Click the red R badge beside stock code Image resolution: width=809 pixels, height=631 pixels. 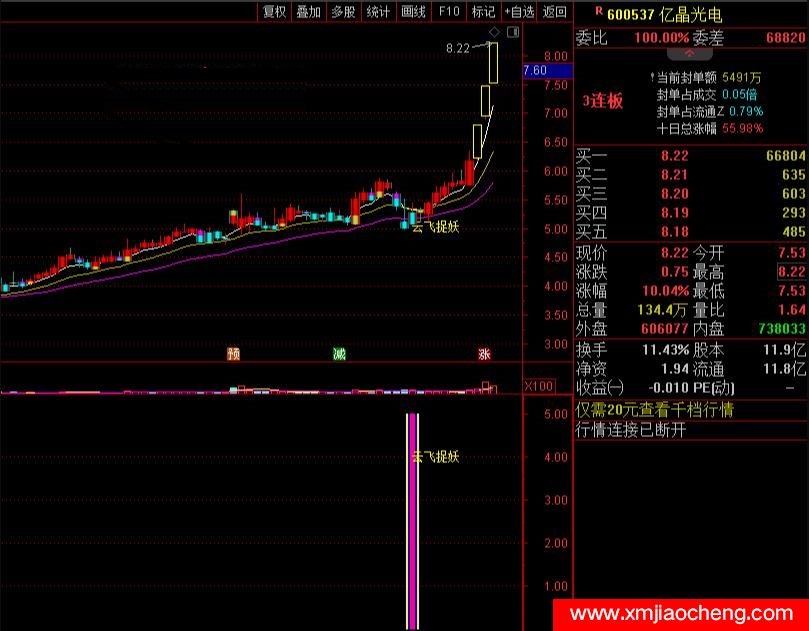[x=598, y=11]
